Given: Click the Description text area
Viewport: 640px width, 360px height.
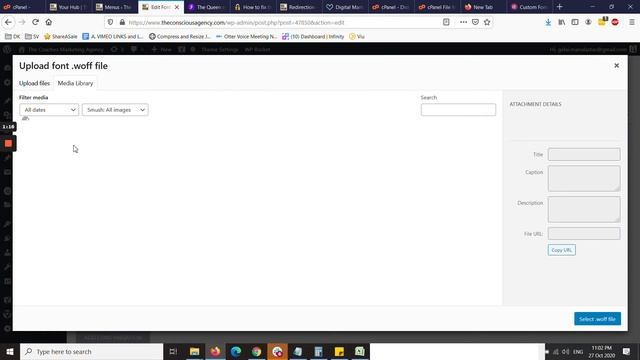Looking at the screenshot, I should coord(584,209).
